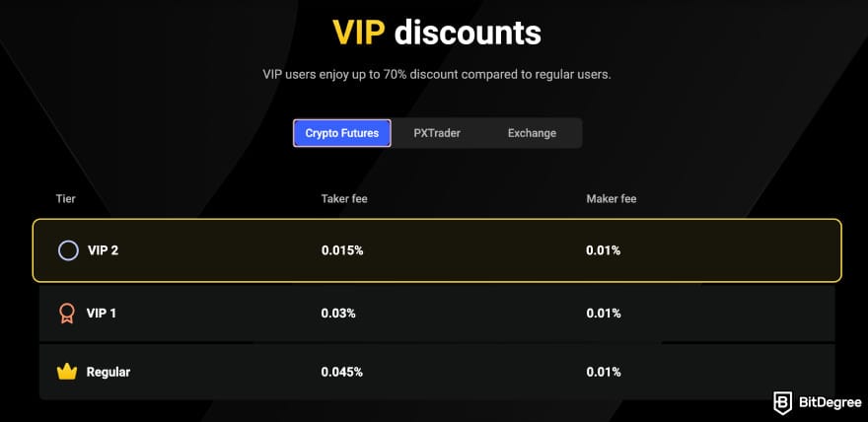Switch to the PXTrader tab
868x422 pixels.
coord(437,133)
